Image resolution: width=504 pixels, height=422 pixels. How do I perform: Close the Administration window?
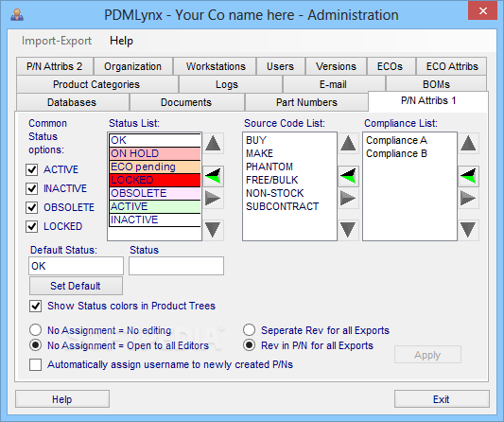click(x=482, y=11)
